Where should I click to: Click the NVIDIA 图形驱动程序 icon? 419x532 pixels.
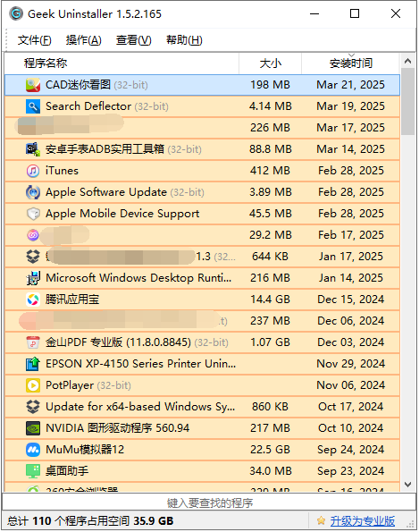(x=33, y=428)
